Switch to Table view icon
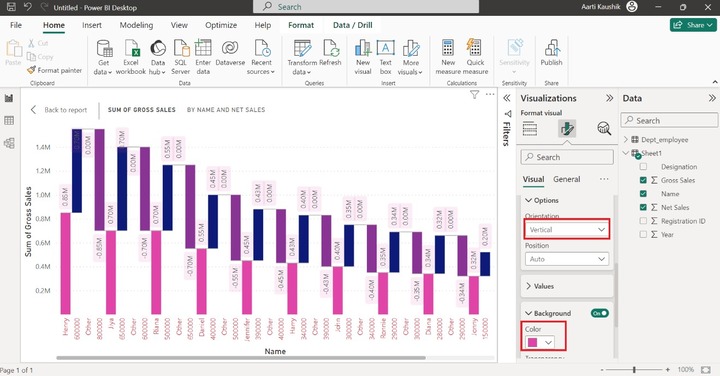Screen dimensions: 720x376 (x=9, y=120)
